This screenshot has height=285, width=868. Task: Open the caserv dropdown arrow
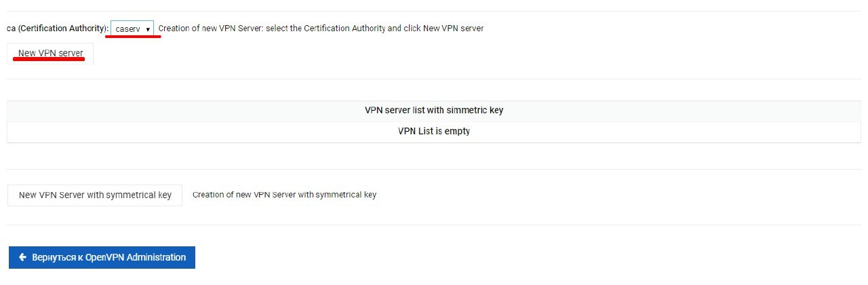tap(148, 30)
